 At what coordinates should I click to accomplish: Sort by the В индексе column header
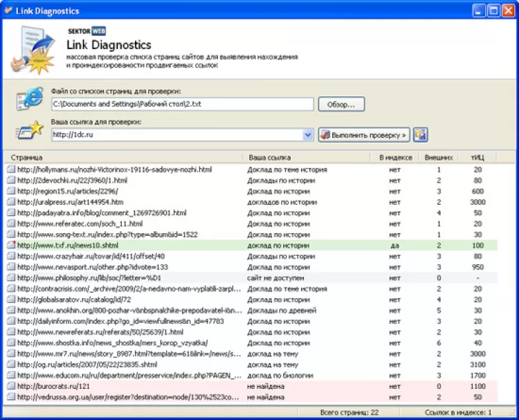tap(395, 158)
